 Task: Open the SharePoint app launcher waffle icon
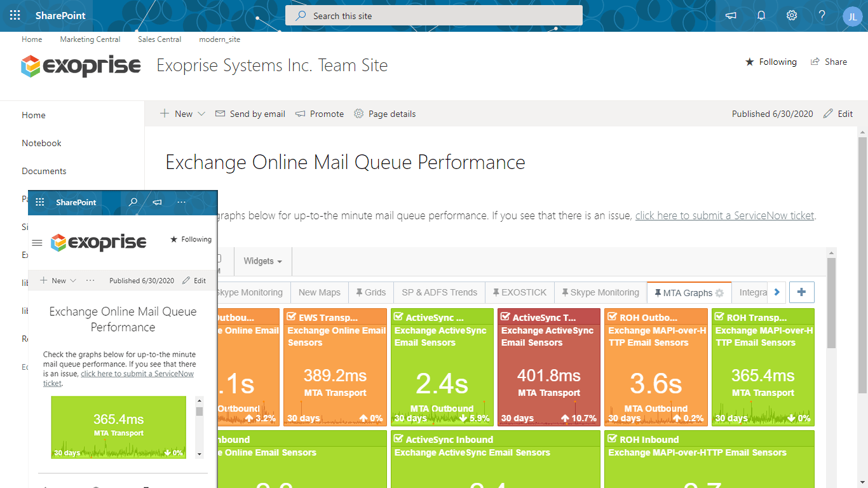click(x=14, y=15)
